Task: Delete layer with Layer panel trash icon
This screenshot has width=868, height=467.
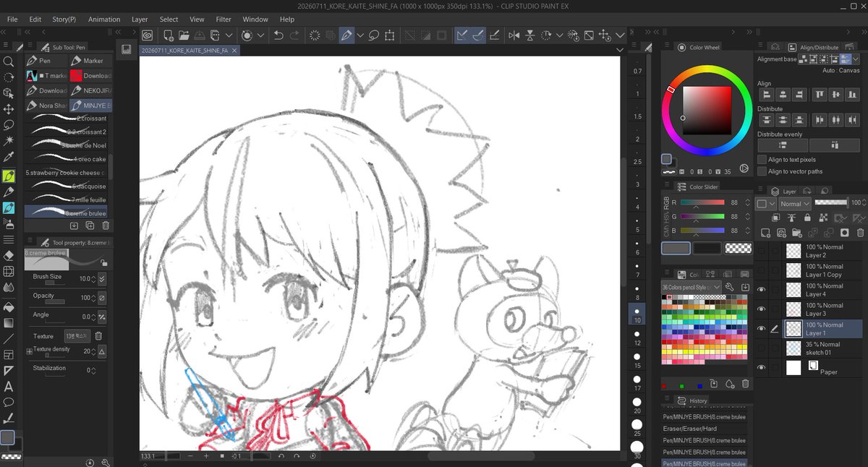Action: click(860, 233)
